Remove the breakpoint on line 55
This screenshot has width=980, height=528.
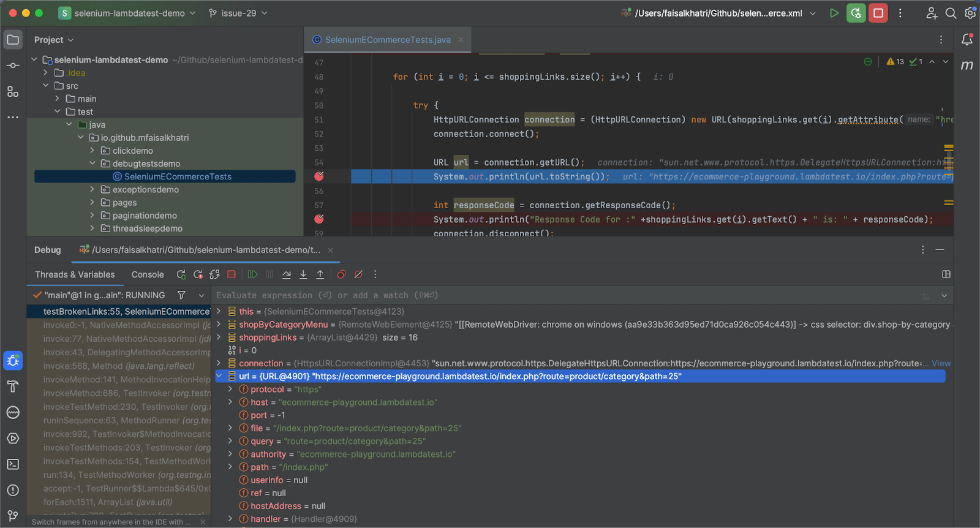click(319, 176)
